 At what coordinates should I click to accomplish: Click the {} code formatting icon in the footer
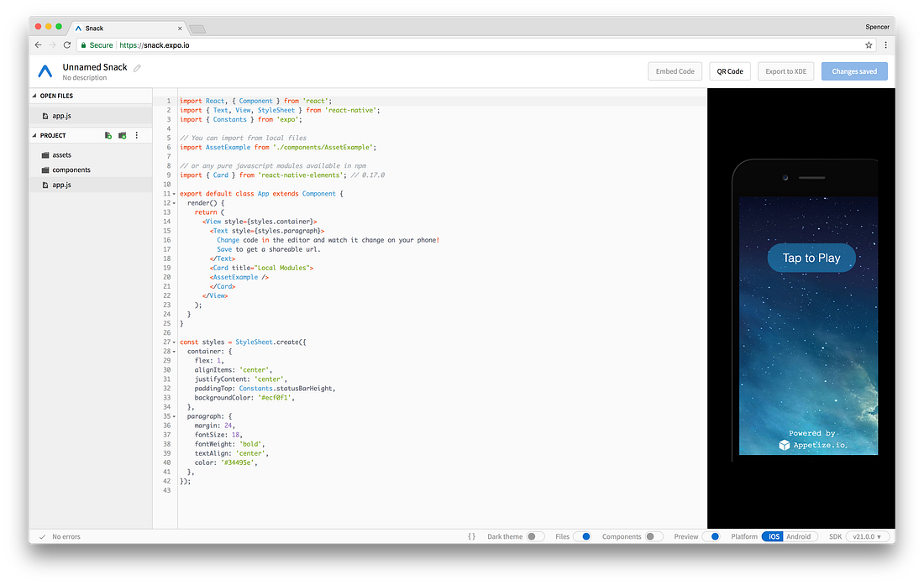coord(472,535)
